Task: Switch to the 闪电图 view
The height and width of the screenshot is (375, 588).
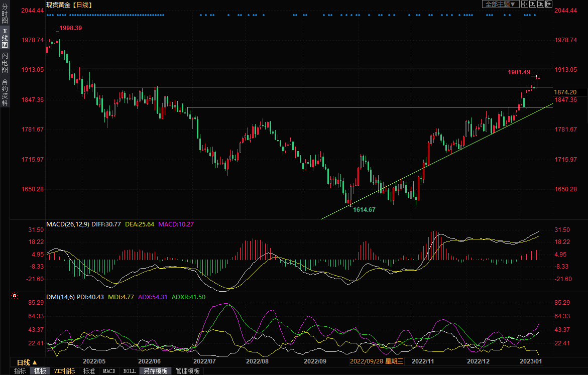Action: [x=5, y=63]
